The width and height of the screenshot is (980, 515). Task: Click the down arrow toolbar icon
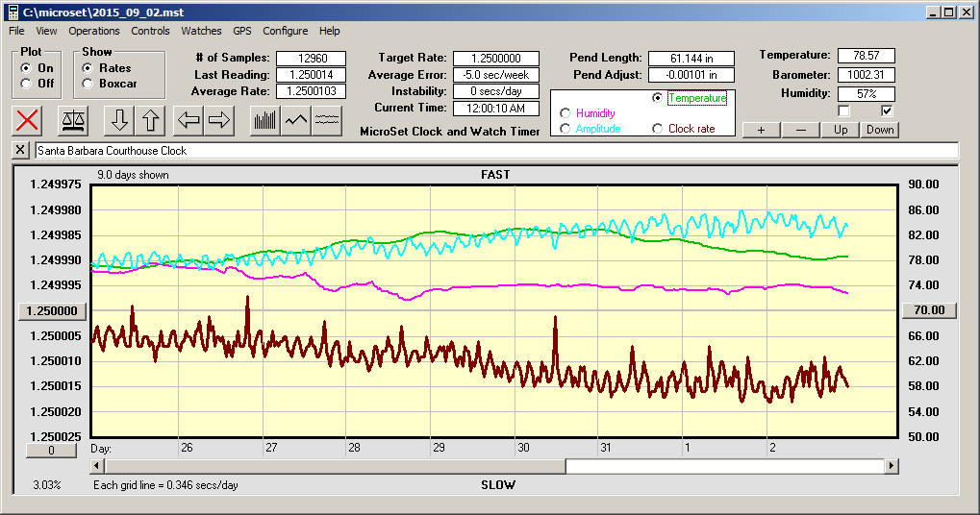point(119,120)
